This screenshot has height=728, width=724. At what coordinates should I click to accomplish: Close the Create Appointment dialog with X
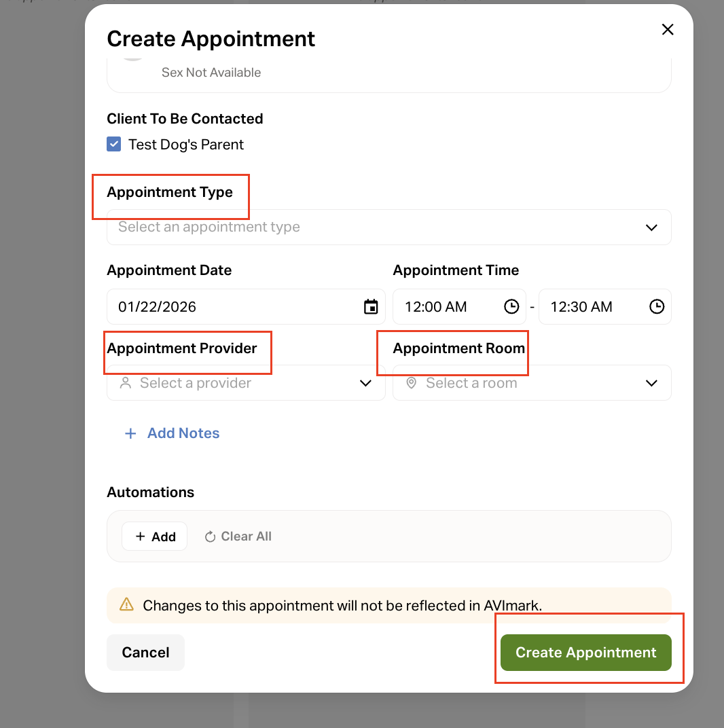668,29
